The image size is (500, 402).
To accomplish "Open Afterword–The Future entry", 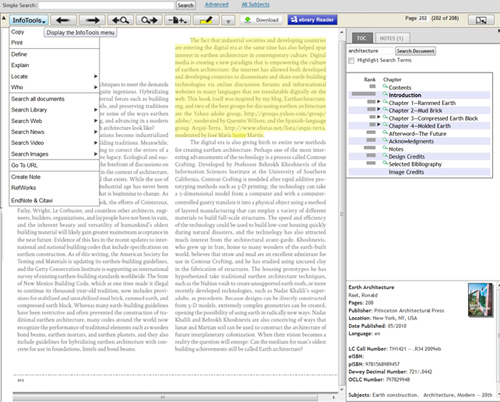I will (417, 134).
